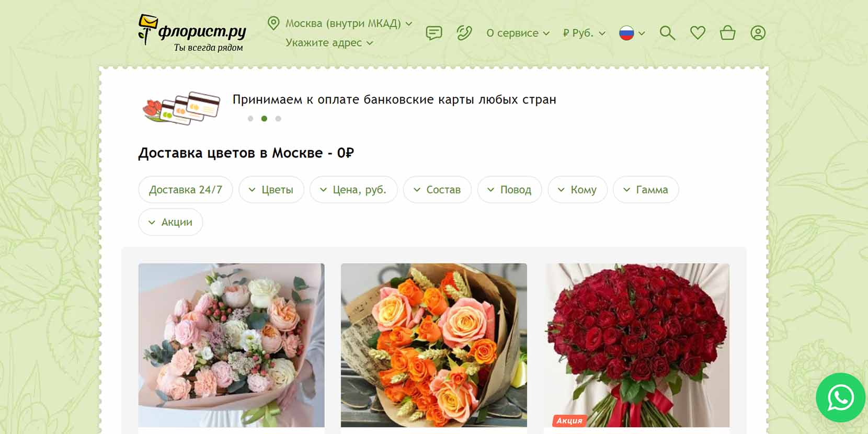Open the user account profile icon

[x=758, y=33]
